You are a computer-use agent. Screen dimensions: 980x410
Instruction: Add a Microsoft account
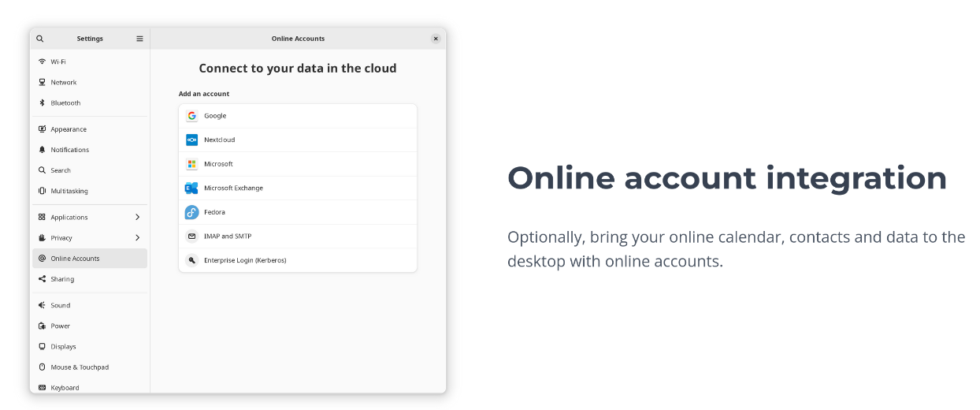298,164
